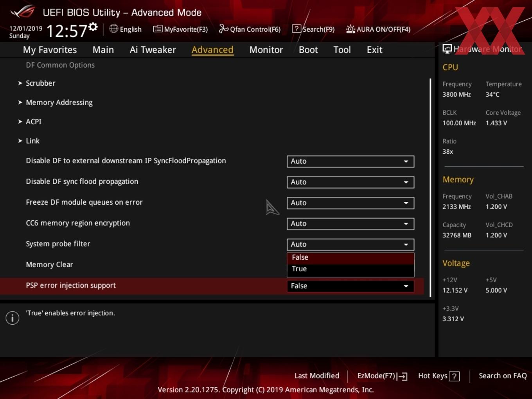Image resolution: width=532 pixels, height=399 pixels.
Task: Click the memory capacity 32768 MB value
Action: [457, 235]
